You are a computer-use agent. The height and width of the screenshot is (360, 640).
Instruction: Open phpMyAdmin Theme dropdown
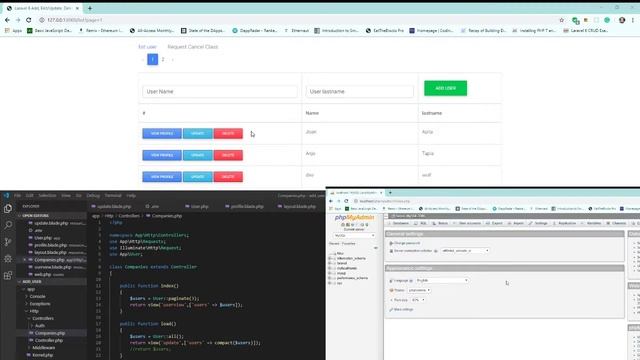click(419, 290)
